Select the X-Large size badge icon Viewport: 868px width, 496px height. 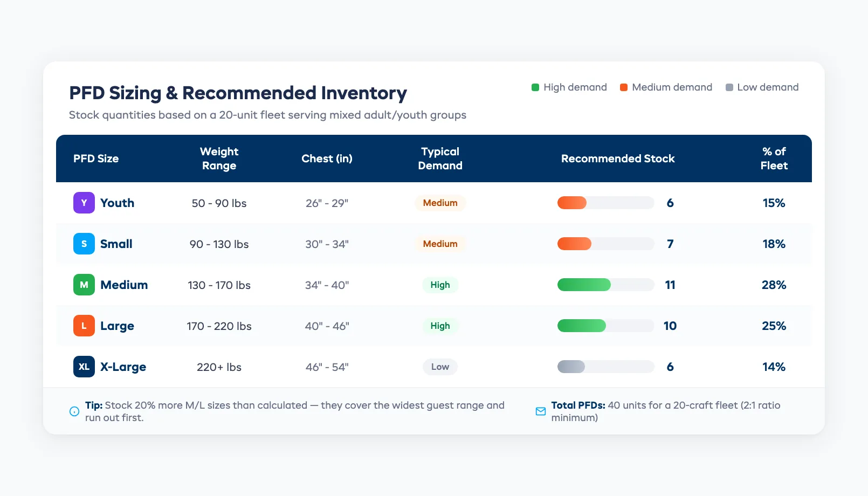click(84, 367)
